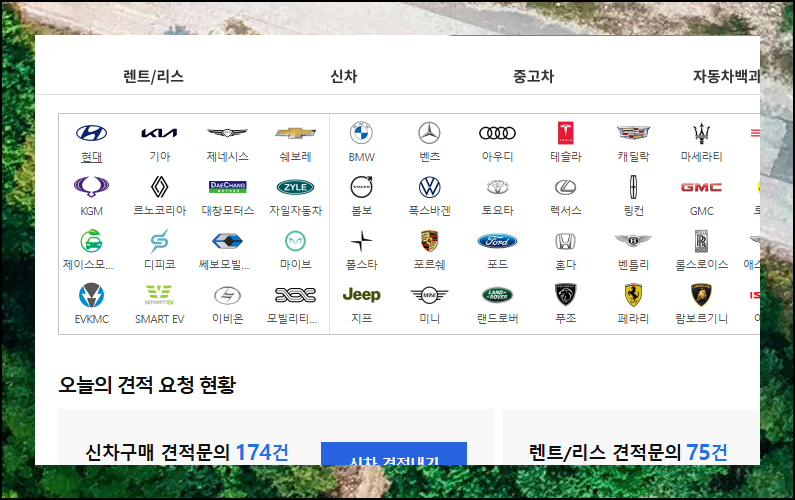The height and width of the screenshot is (500, 795).
Task: Open the Rolls-Royce (롤스로이스) logo
Action: pyautogui.click(x=701, y=241)
